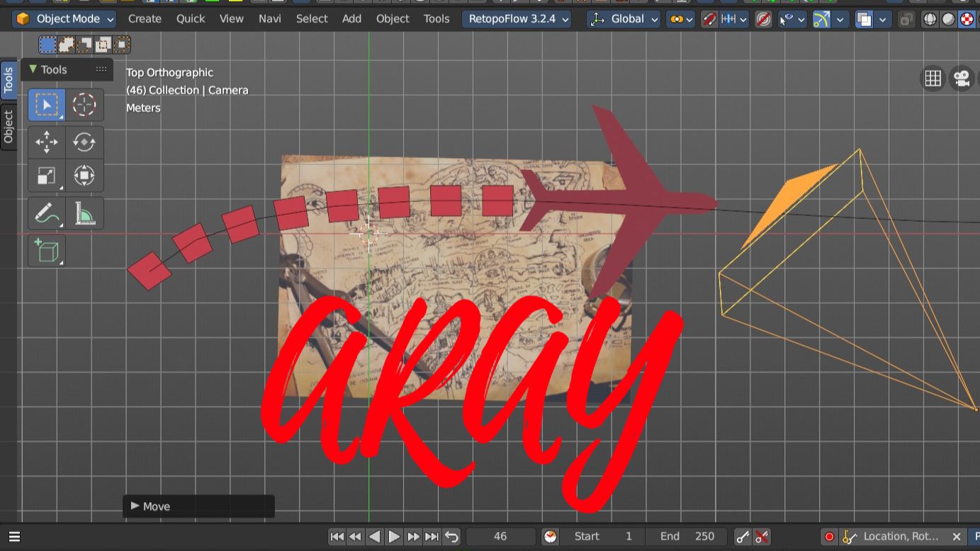This screenshot has width=980, height=551.
Task: Select the Select Box tool
Action: point(47,106)
